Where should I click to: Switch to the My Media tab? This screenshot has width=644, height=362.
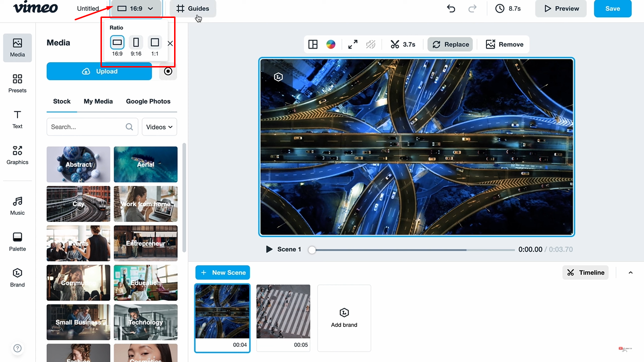[98, 101]
